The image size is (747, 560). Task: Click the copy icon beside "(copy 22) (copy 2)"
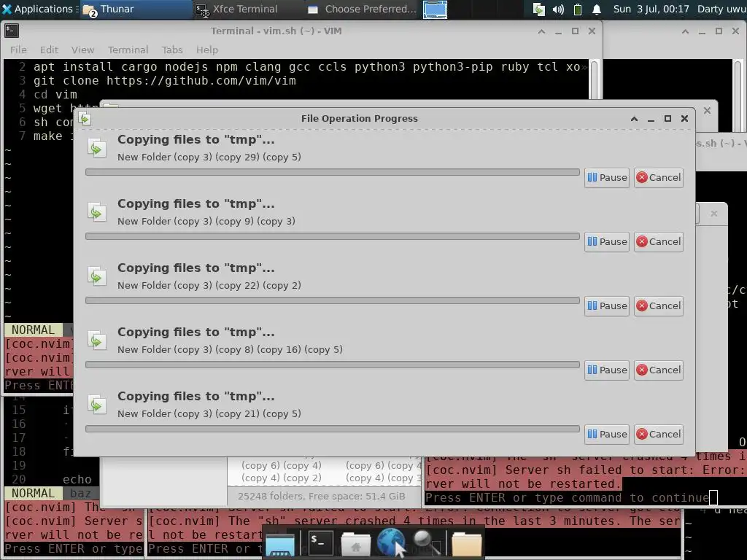[97, 276]
